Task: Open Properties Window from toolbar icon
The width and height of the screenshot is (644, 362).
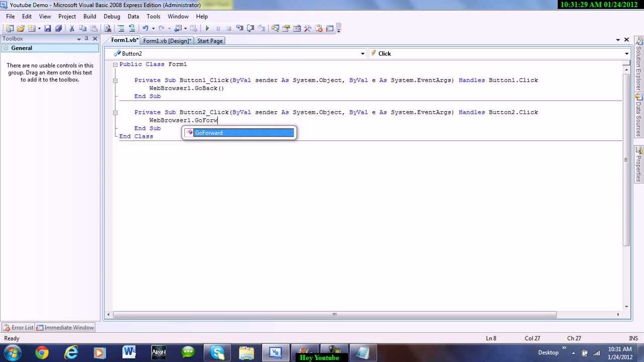Action: 286,29
